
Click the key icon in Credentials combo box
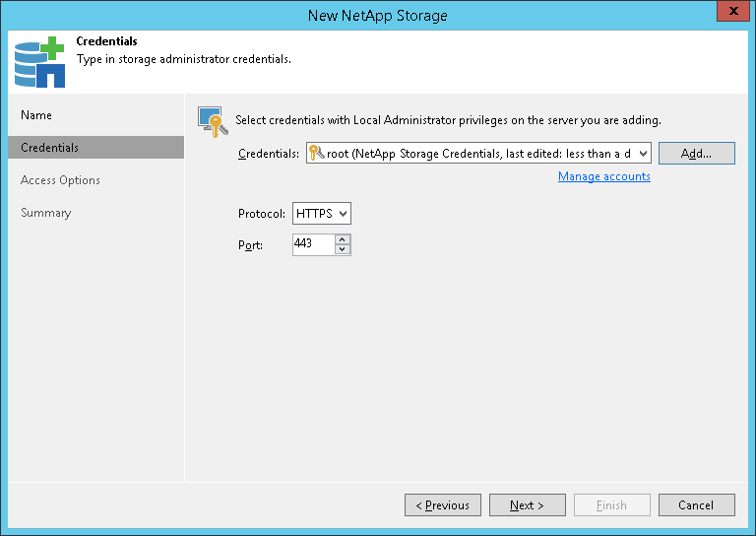point(316,153)
